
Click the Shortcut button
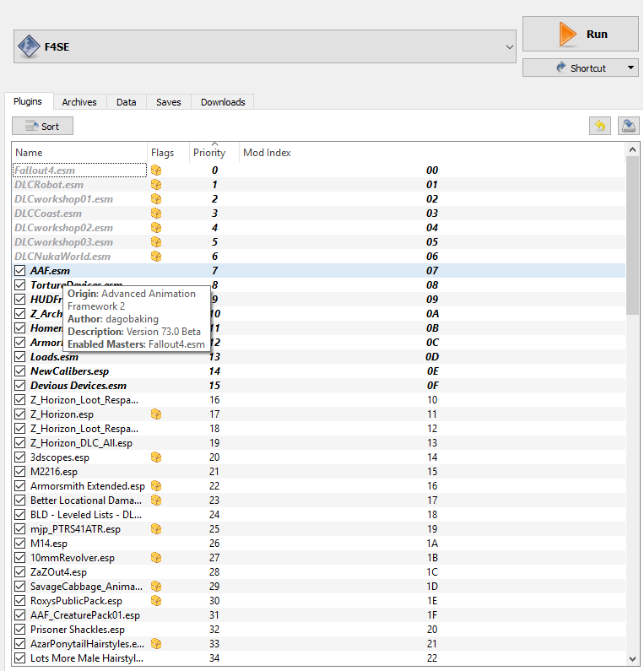pos(581,68)
